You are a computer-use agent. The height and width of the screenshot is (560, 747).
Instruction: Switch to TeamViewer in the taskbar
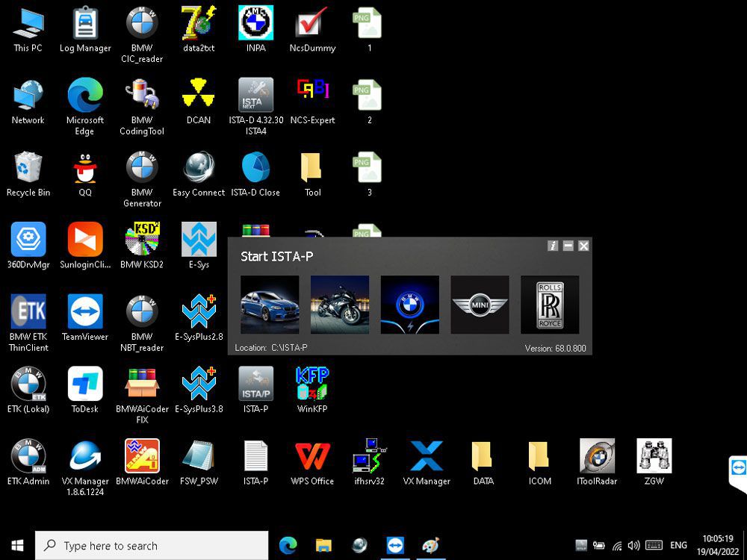tap(395, 545)
